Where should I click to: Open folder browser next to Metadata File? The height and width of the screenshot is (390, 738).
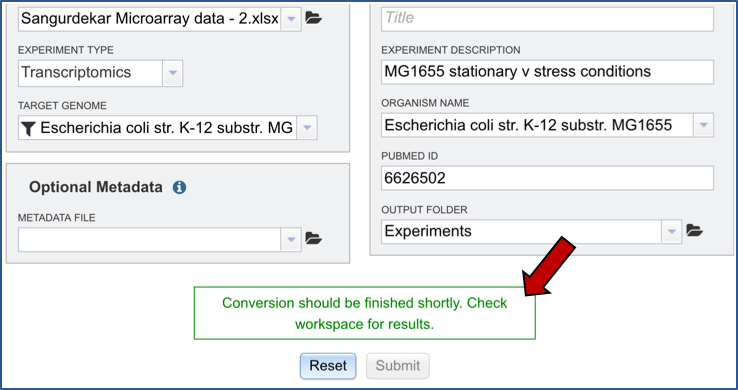click(313, 238)
